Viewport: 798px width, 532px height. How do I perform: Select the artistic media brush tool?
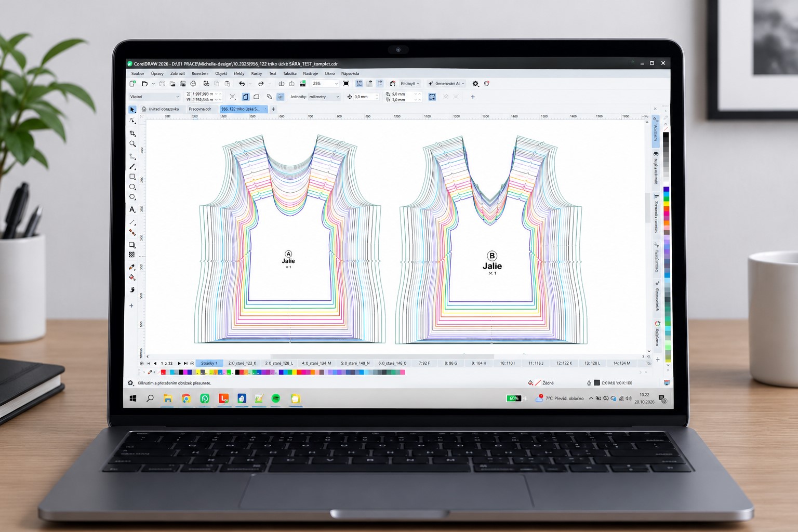coord(132,166)
